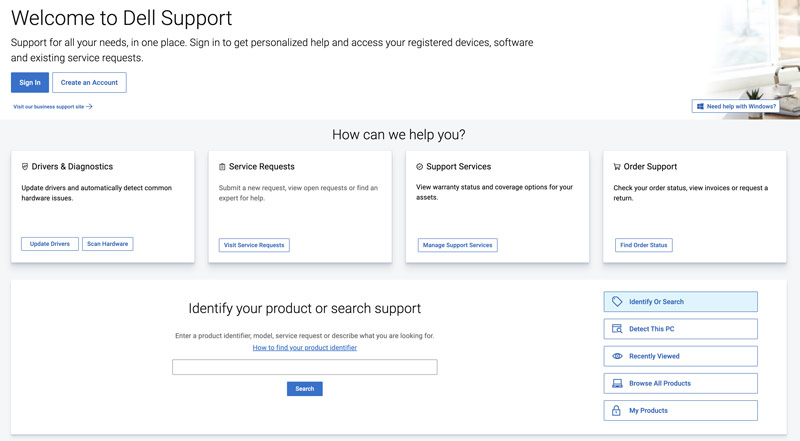Click the Service Requests clipboard icon
The image size is (800, 441).
(x=222, y=166)
